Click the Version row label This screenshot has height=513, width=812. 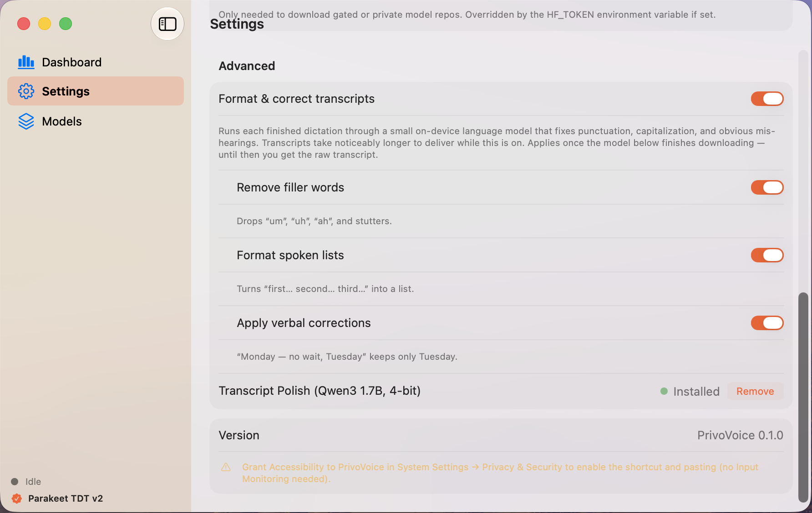point(239,435)
